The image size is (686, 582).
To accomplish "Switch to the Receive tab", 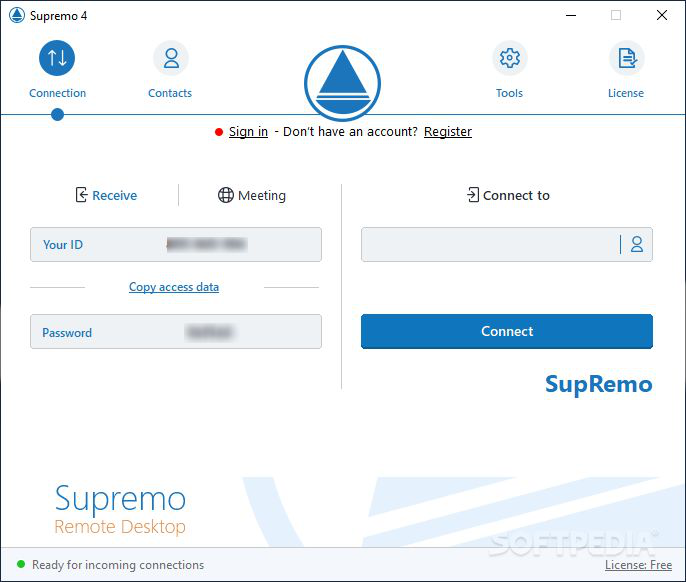I will [x=106, y=195].
